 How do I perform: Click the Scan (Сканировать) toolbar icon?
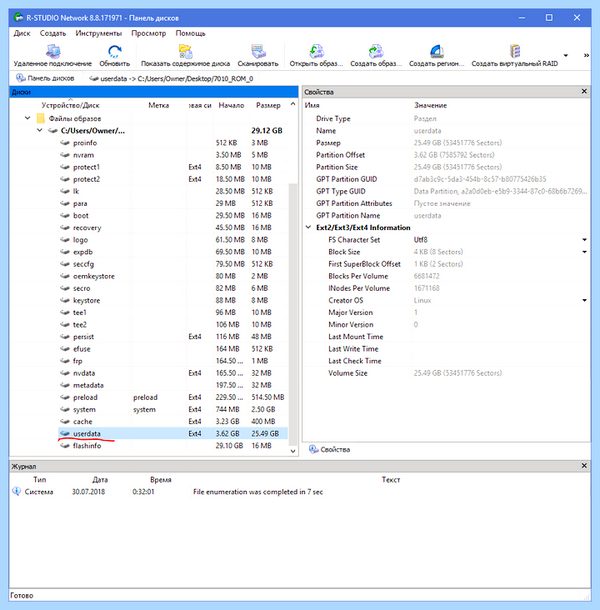258,51
